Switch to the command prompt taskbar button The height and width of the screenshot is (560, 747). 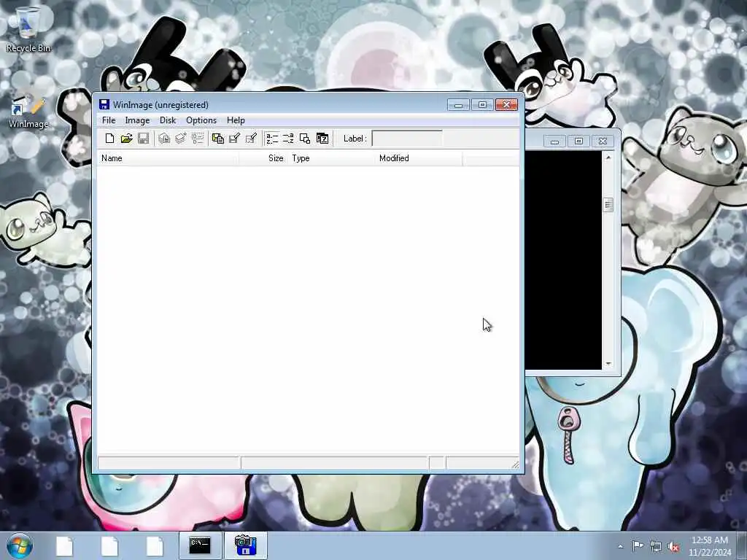200,545
